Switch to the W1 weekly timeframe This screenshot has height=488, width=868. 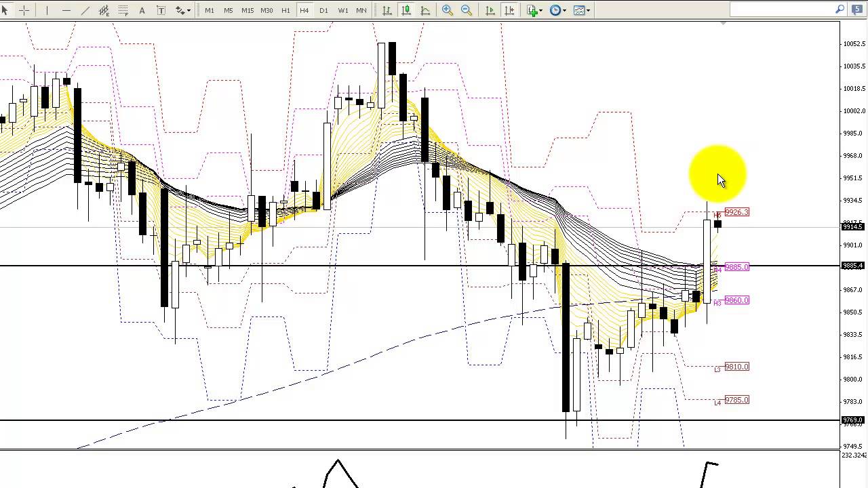pos(343,10)
